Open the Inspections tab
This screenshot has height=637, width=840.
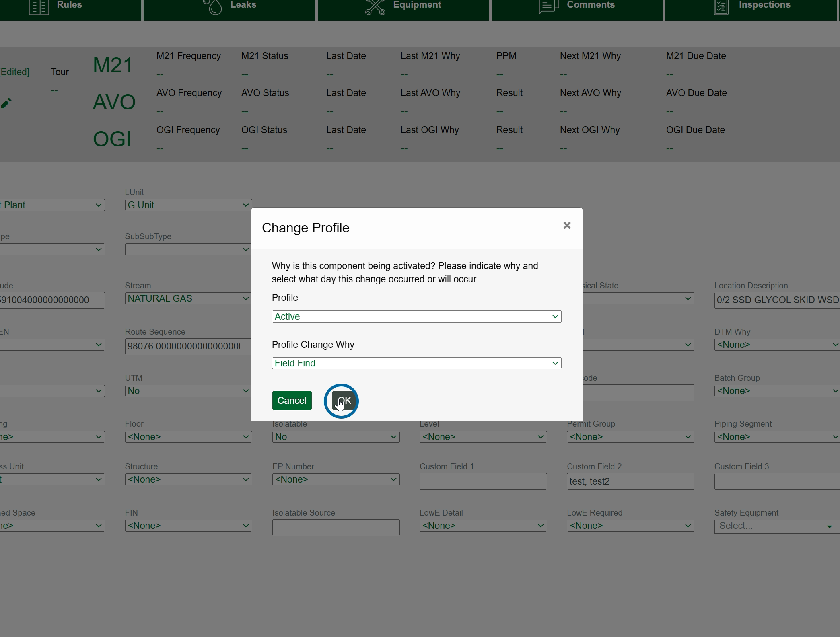(x=751, y=10)
